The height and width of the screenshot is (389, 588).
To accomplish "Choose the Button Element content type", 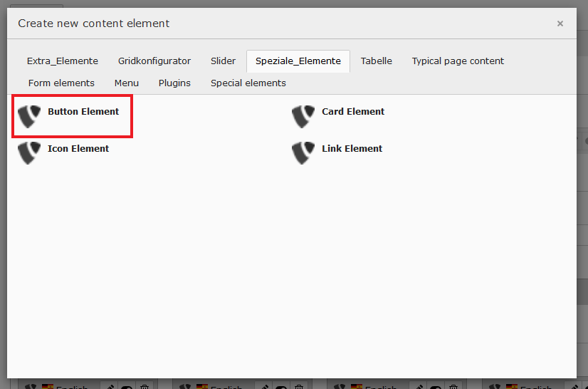I will 83,112.
